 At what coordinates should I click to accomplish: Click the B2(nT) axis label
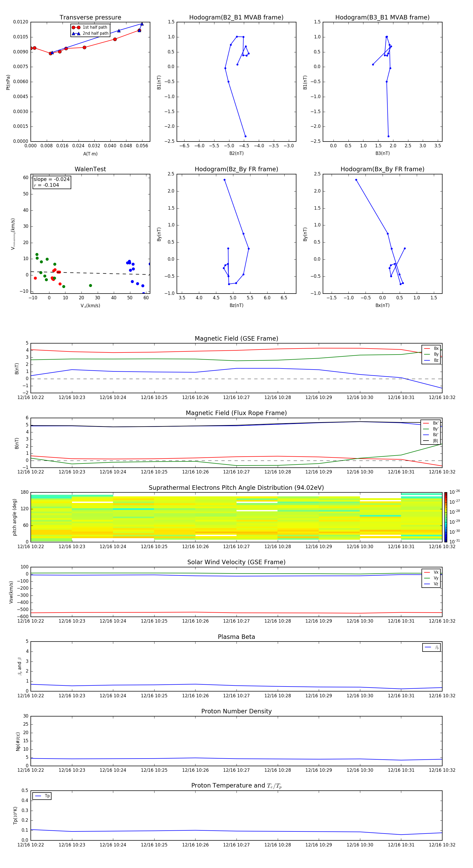click(x=236, y=153)
